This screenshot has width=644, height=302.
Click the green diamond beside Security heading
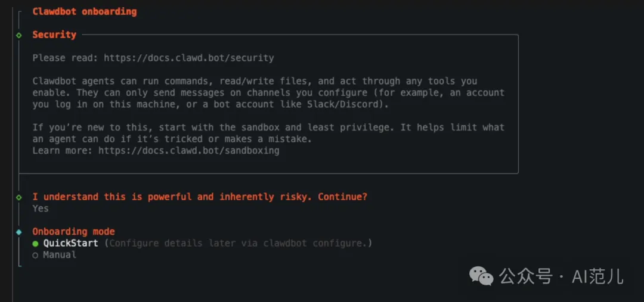coord(19,35)
